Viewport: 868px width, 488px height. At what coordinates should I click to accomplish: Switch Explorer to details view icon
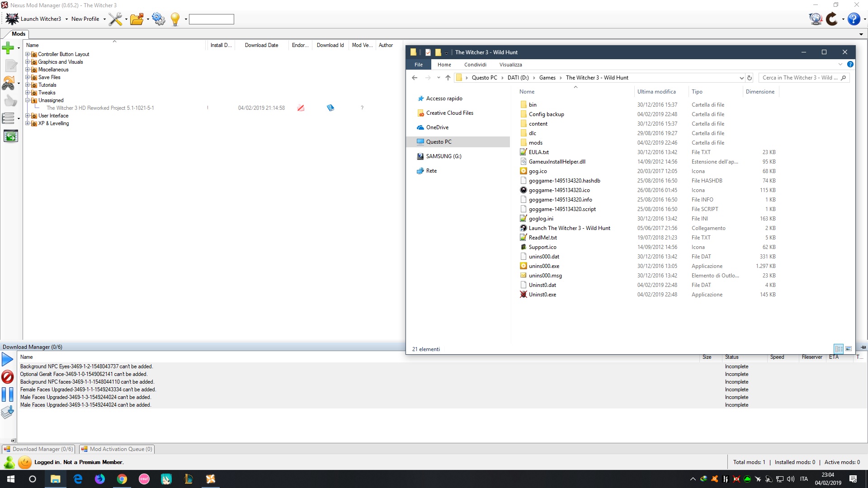[x=839, y=349]
